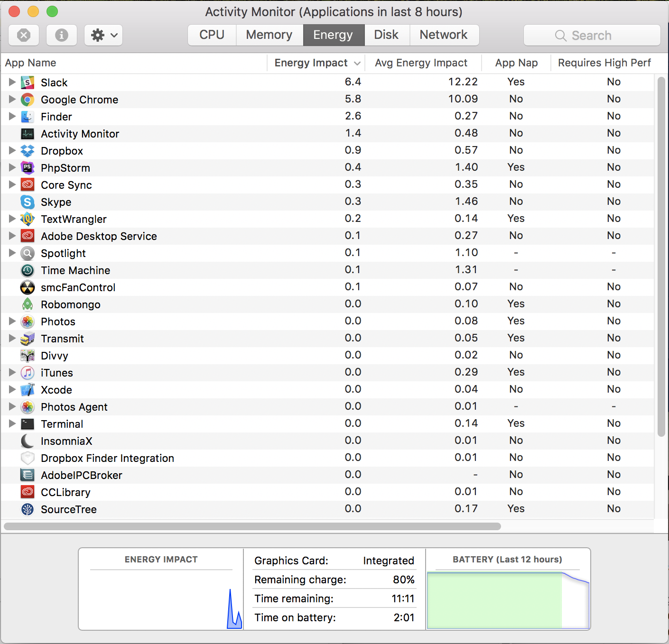
Task: Click the Quit Process X button
Action: (24, 35)
